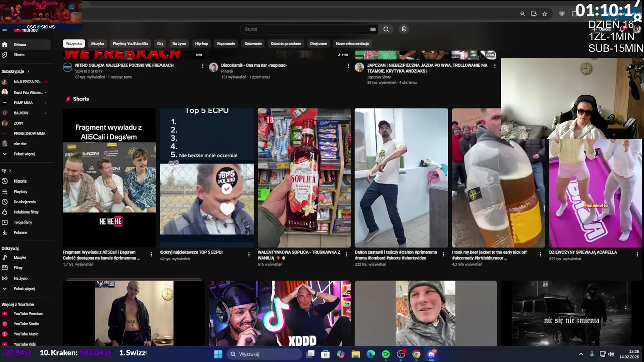This screenshot has height=362, width=644.
Task: Open Spotify from the taskbar
Action: pyautogui.click(x=386, y=354)
